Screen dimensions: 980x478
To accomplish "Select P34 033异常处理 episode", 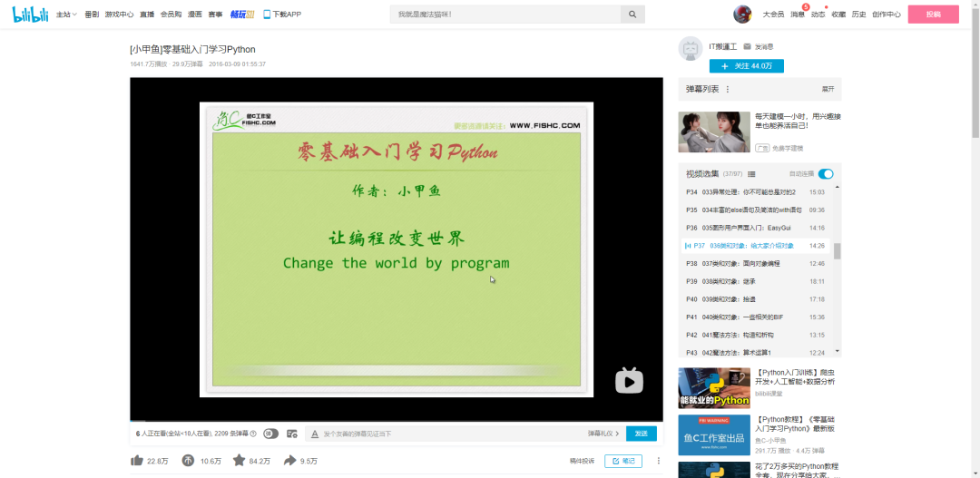I will pos(755,191).
